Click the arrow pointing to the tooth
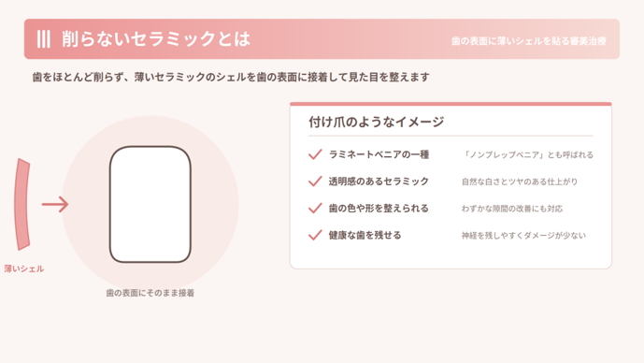Screen dimensions: 644x363 tap(55, 204)
